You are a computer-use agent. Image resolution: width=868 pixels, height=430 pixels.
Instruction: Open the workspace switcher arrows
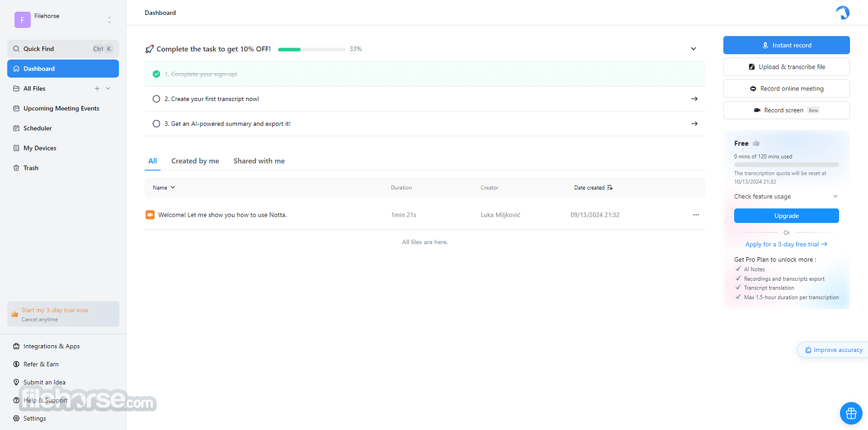coord(109,20)
